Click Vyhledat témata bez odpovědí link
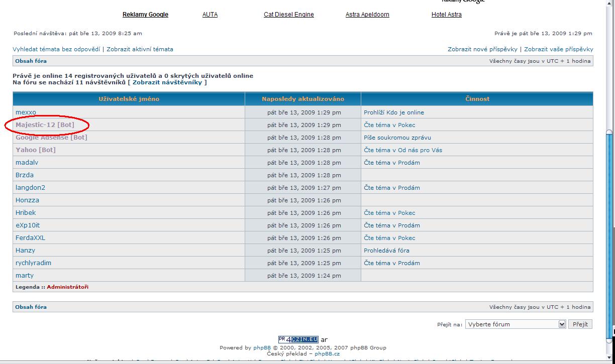The height and width of the screenshot is (364, 615). pyautogui.click(x=56, y=49)
